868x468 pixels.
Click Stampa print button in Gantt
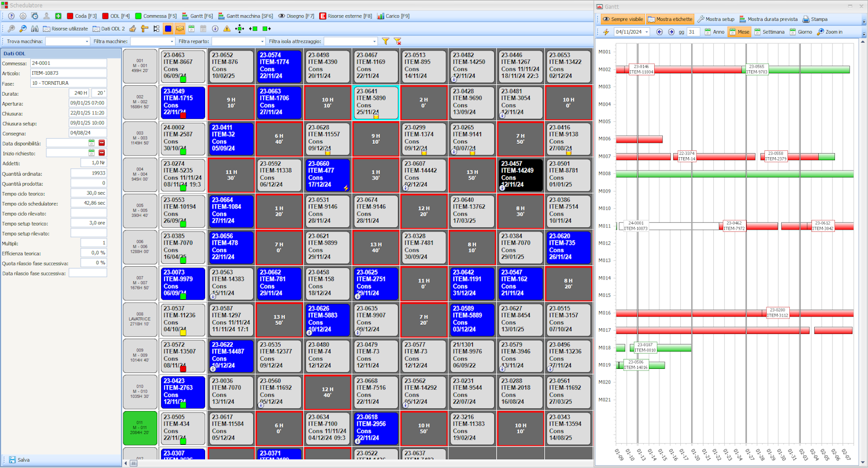click(815, 19)
